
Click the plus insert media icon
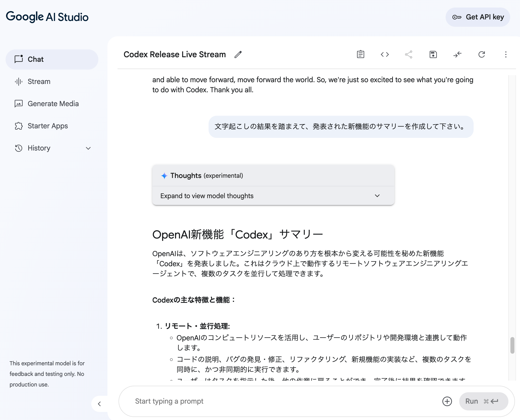447,401
